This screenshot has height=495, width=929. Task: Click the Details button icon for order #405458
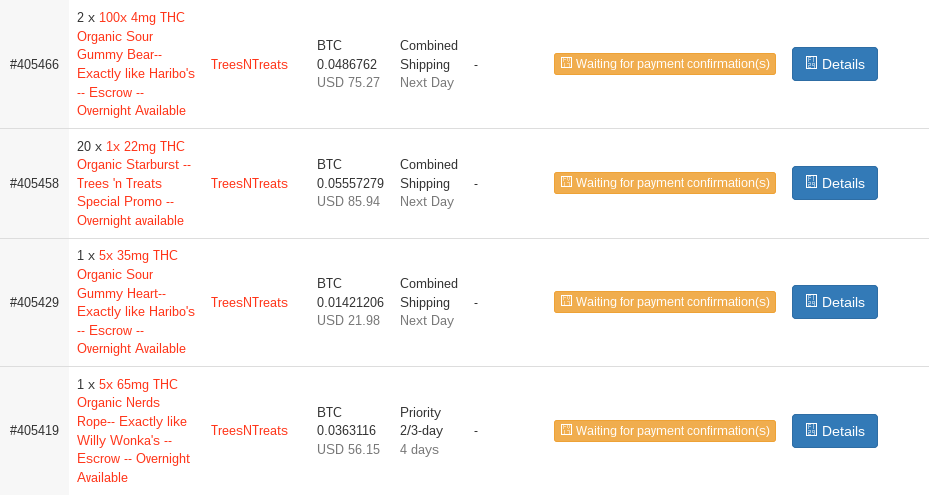(811, 182)
